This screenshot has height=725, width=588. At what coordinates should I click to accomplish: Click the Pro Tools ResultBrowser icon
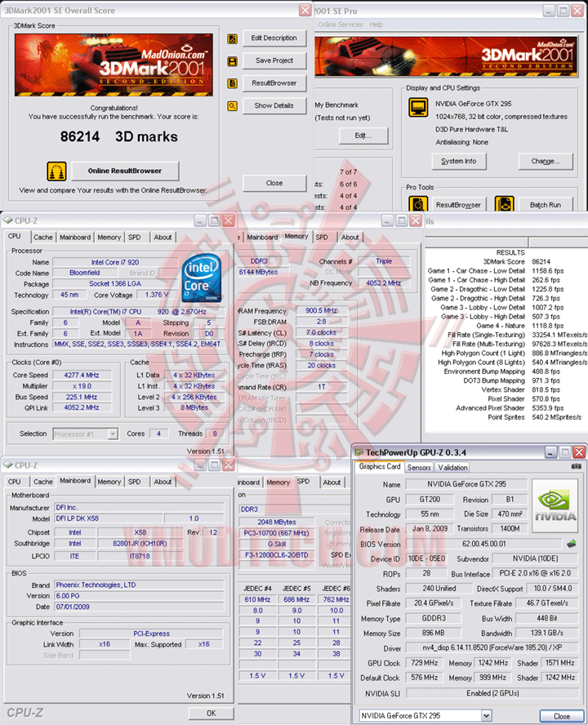coord(418,204)
